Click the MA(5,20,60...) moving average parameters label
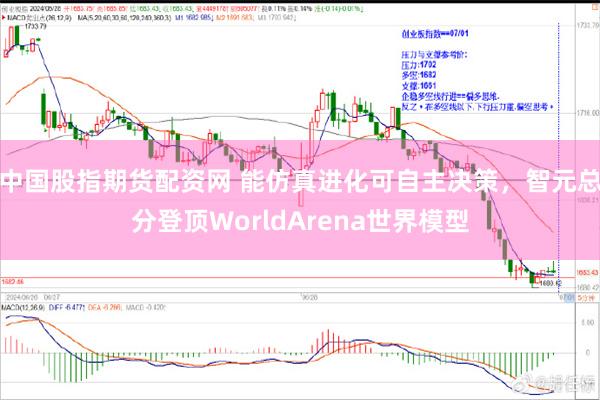600x400 pixels. coord(124,18)
